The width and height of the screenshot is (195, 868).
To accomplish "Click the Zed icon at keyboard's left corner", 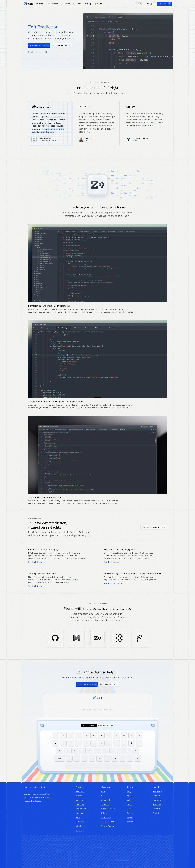I will pos(42,725).
